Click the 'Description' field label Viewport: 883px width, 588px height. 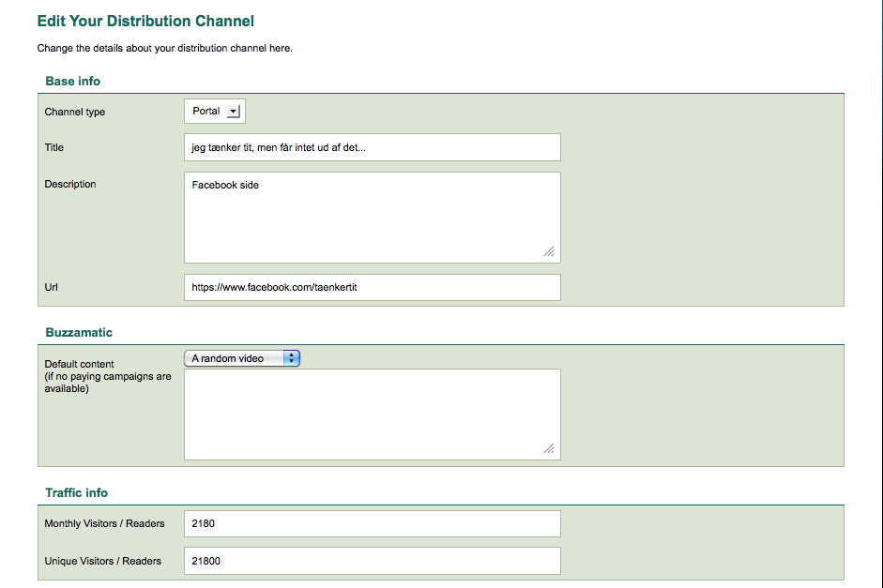pyautogui.click(x=70, y=184)
